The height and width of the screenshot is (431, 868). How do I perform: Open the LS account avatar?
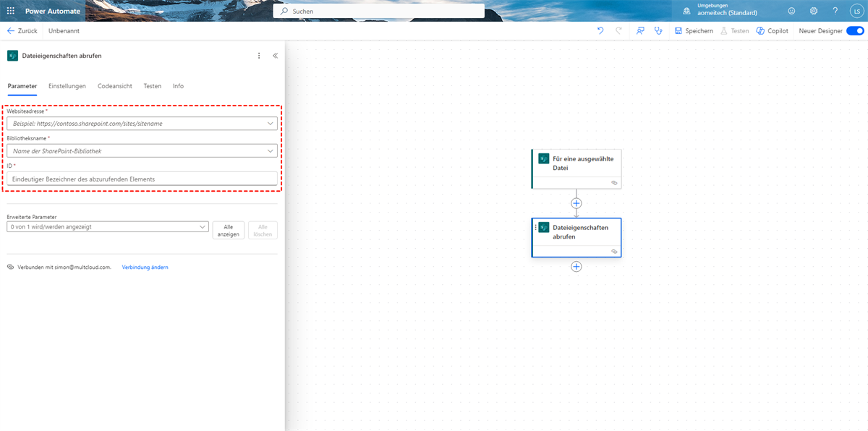(x=856, y=11)
